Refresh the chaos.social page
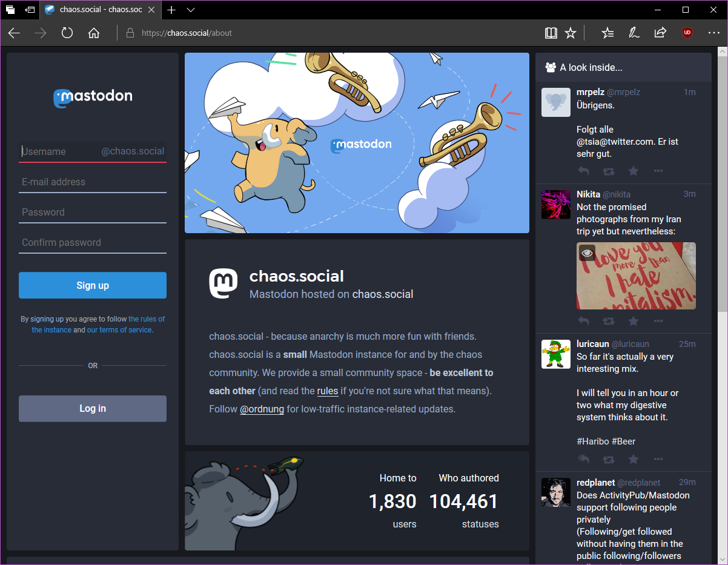 click(x=67, y=33)
